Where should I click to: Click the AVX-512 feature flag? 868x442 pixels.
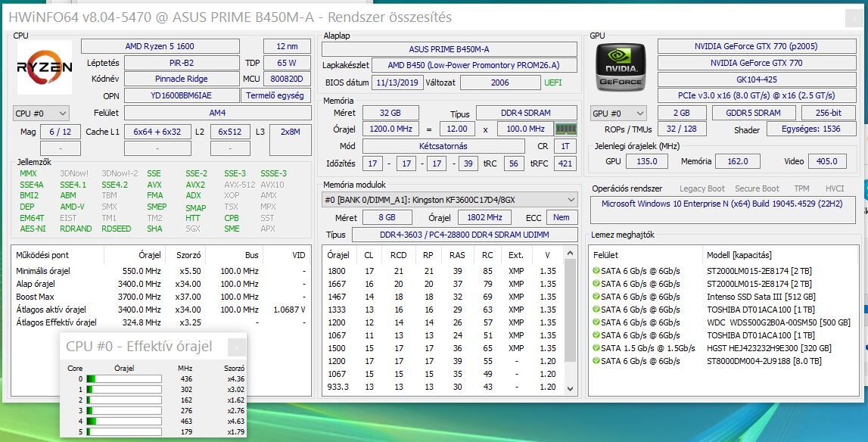[240, 185]
